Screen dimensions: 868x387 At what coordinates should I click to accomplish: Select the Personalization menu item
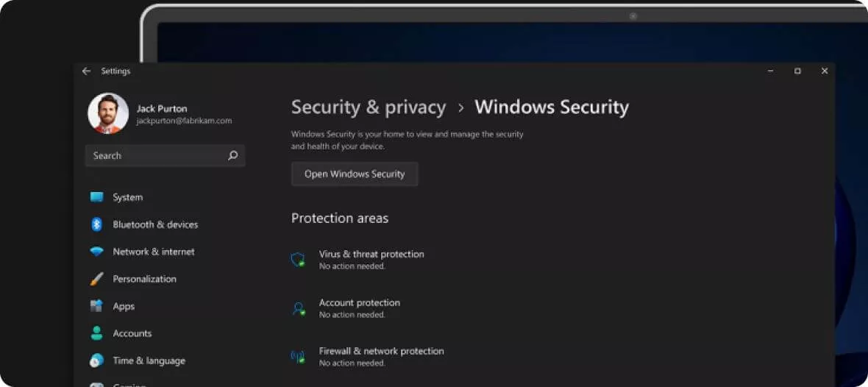[x=144, y=279]
